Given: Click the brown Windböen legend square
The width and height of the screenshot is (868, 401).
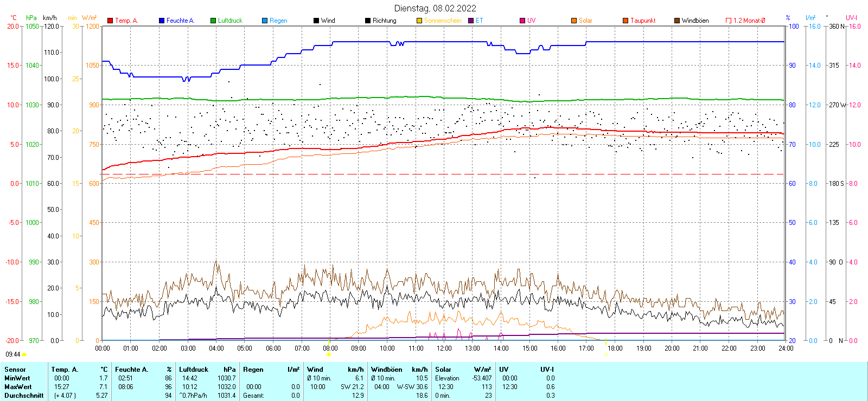Looking at the screenshot, I should 677,21.
